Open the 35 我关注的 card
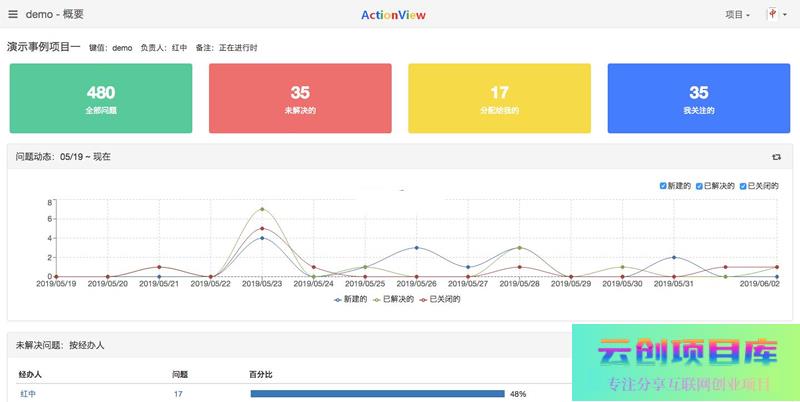The width and height of the screenshot is (800, 402). point(698,98)
